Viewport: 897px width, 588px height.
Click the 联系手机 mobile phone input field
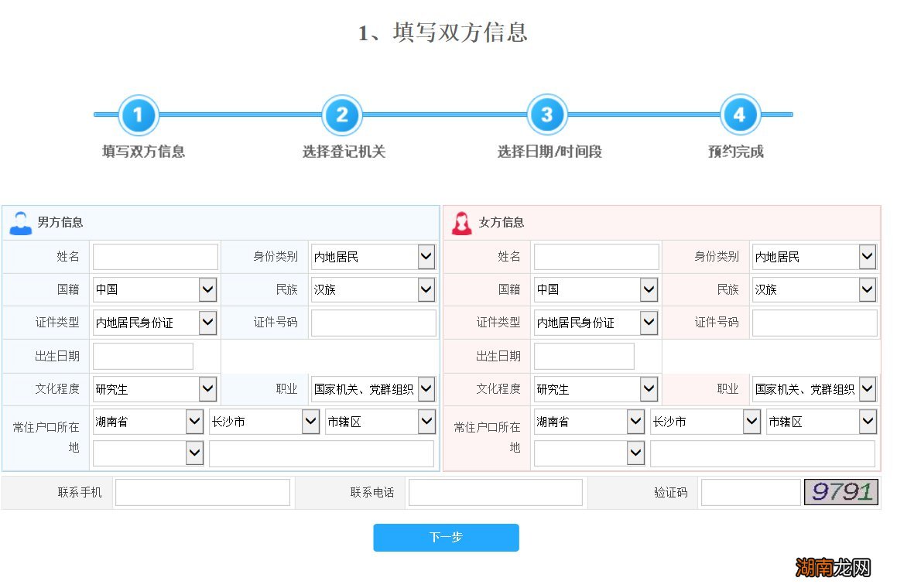coord(202,492)
